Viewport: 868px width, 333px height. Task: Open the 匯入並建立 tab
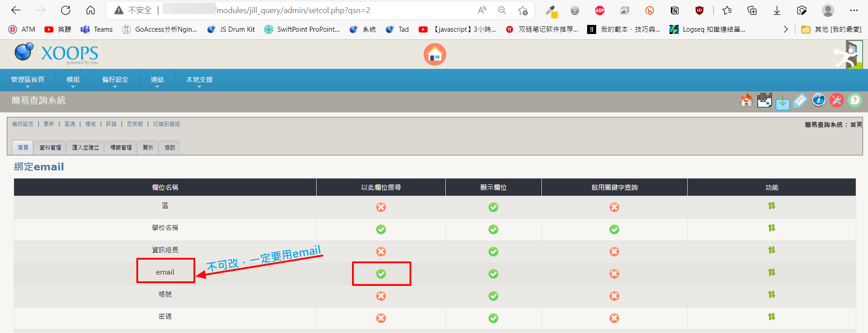click(85, 148)
